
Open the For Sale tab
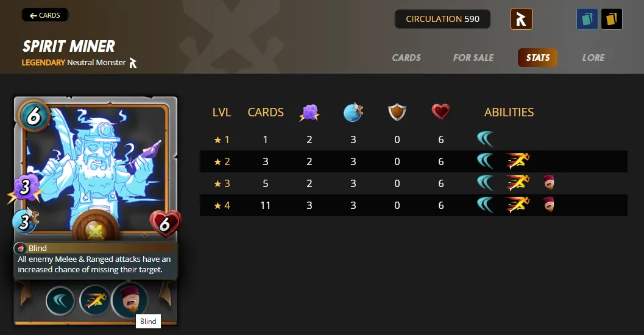coord(473,57)
